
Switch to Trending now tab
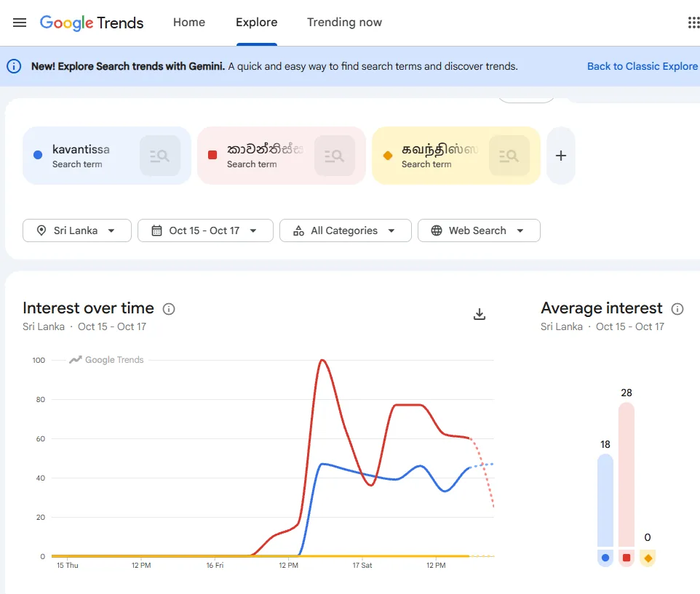(x=345, y=23)
